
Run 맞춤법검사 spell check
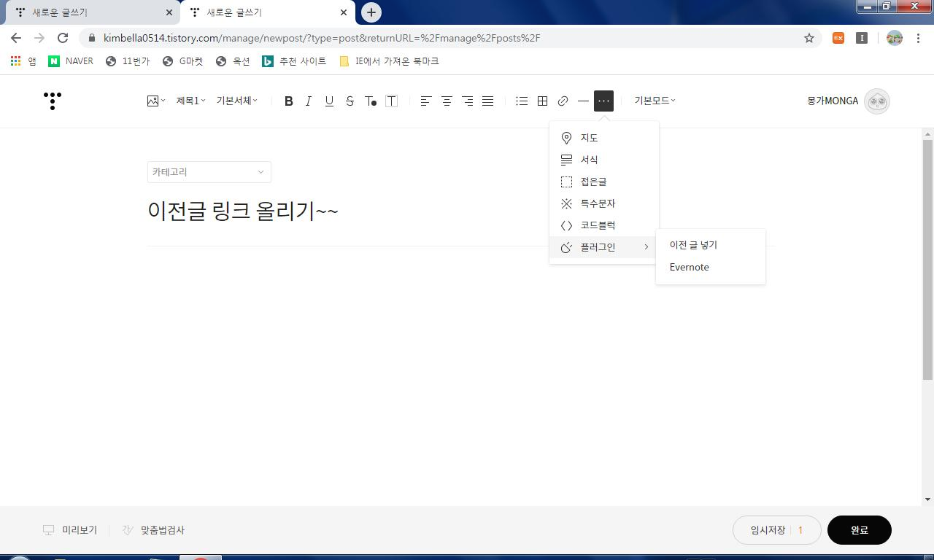pos(153,530)
